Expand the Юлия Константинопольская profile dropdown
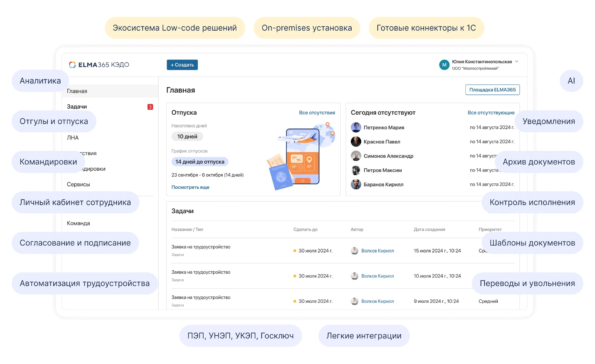 517,62
